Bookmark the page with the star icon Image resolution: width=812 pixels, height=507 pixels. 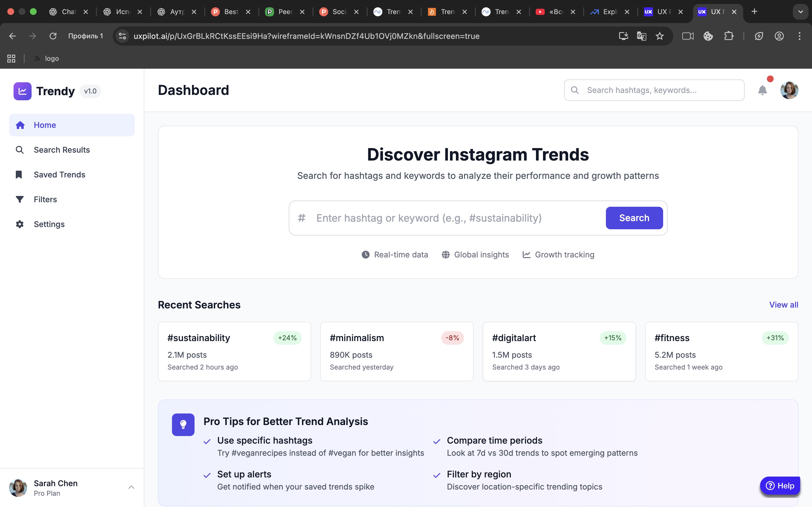click(x=660, y=36)
